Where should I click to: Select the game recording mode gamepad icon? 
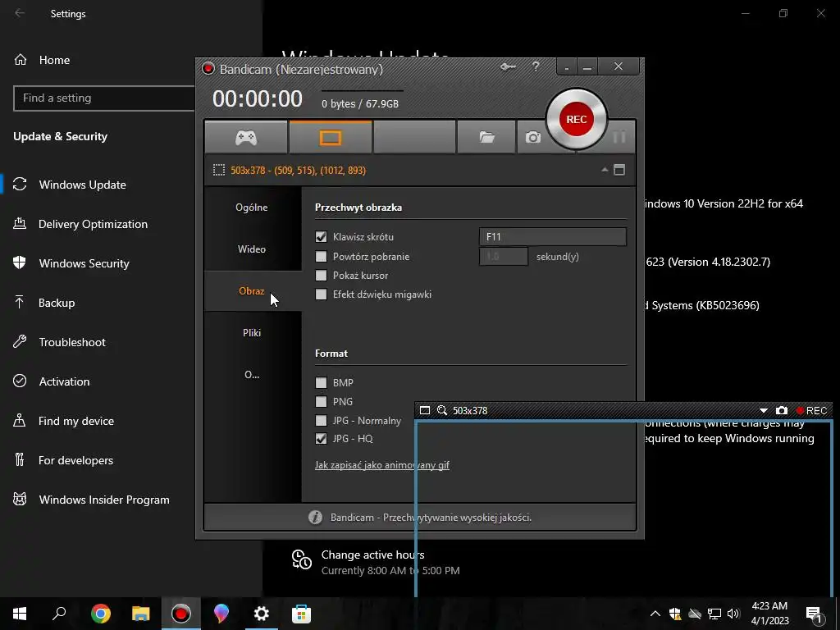click(x=246, y=138)
